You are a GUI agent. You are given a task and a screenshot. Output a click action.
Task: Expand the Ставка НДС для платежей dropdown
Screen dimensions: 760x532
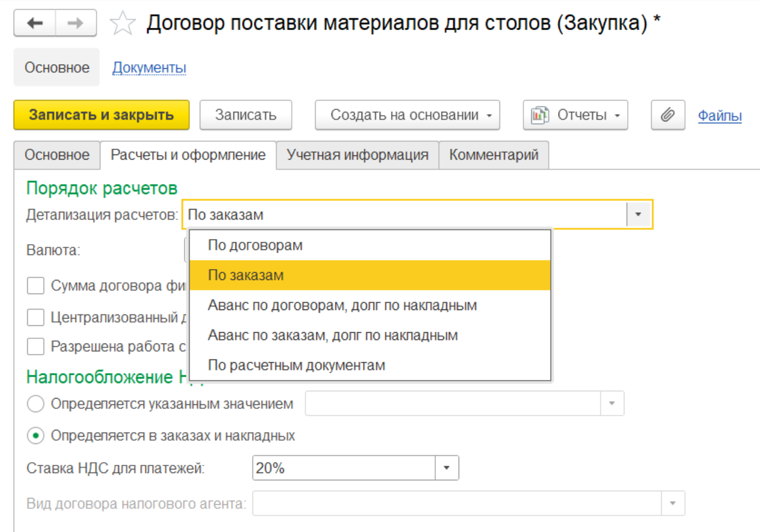pyautogui.click(x=447, y=468)
